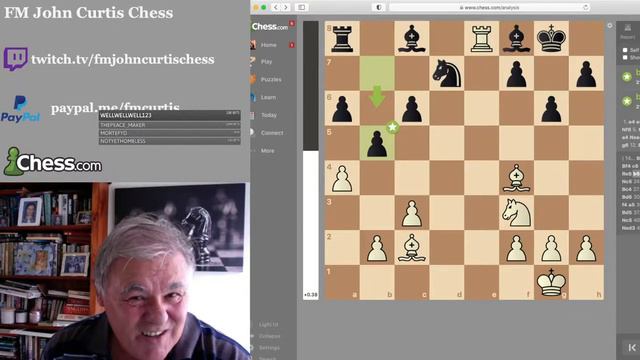Click the black pawn on f7
This screenshot has height=360, width=640.
tap(516, 73)
